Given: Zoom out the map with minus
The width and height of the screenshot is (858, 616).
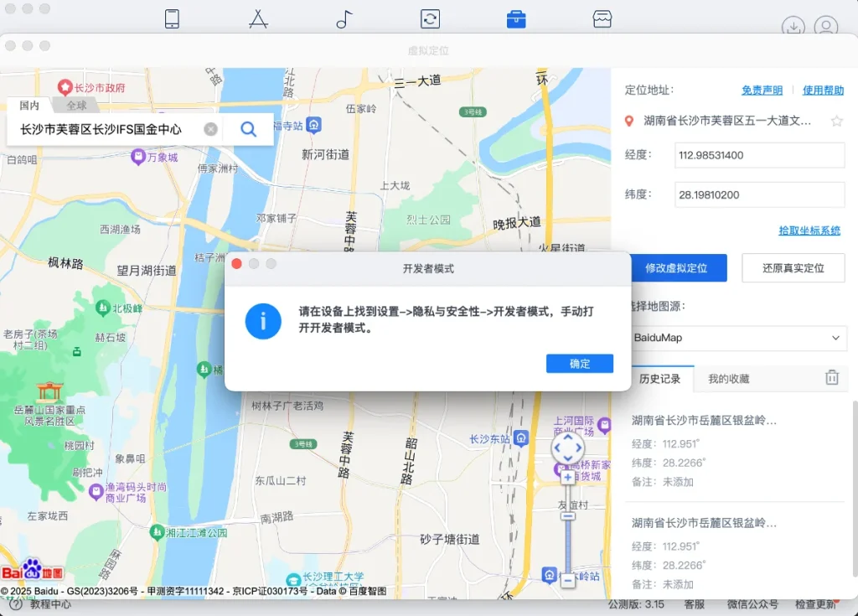Looking at the screenshot, I should click(x=568, y=579).
